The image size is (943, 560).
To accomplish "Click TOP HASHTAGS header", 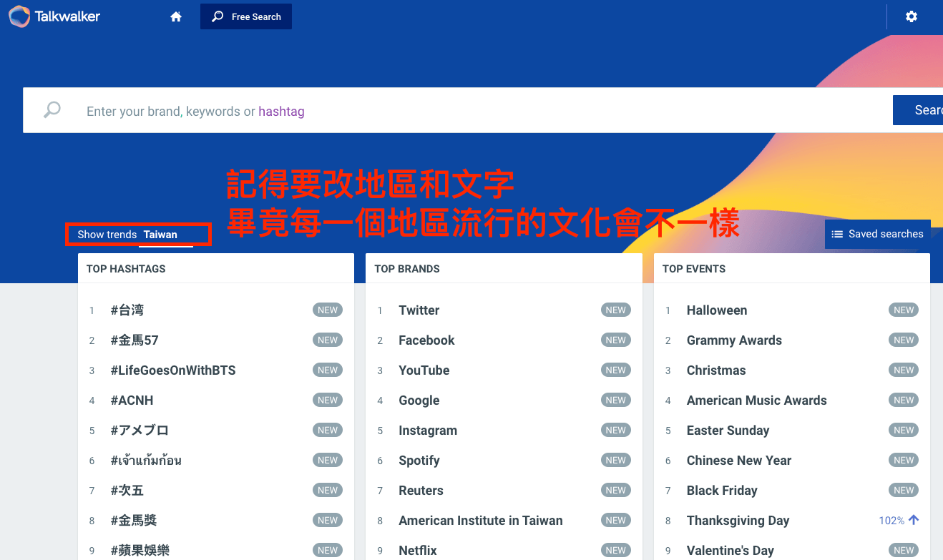I will tap(126, 269).
